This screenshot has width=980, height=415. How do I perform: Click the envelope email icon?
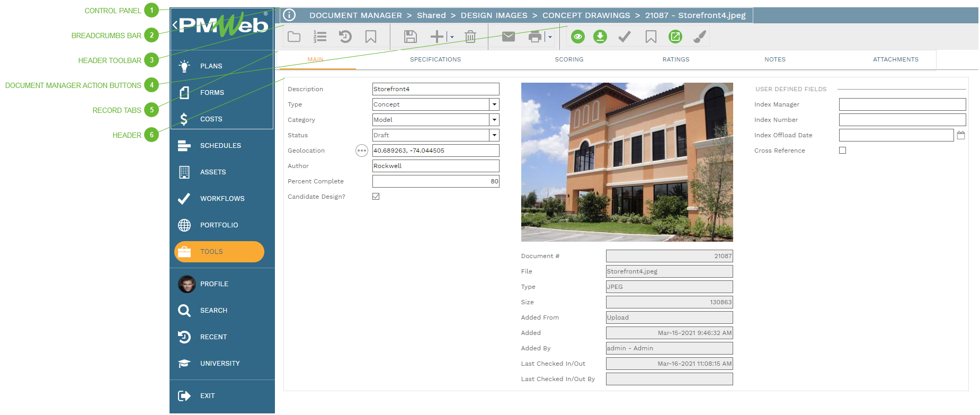508,37
